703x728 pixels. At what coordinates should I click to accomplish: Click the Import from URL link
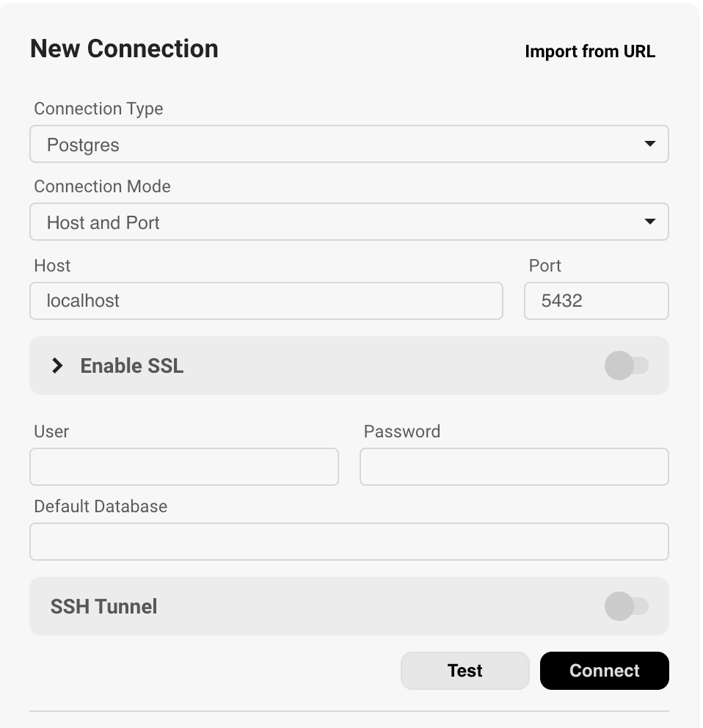pos(590,51)
